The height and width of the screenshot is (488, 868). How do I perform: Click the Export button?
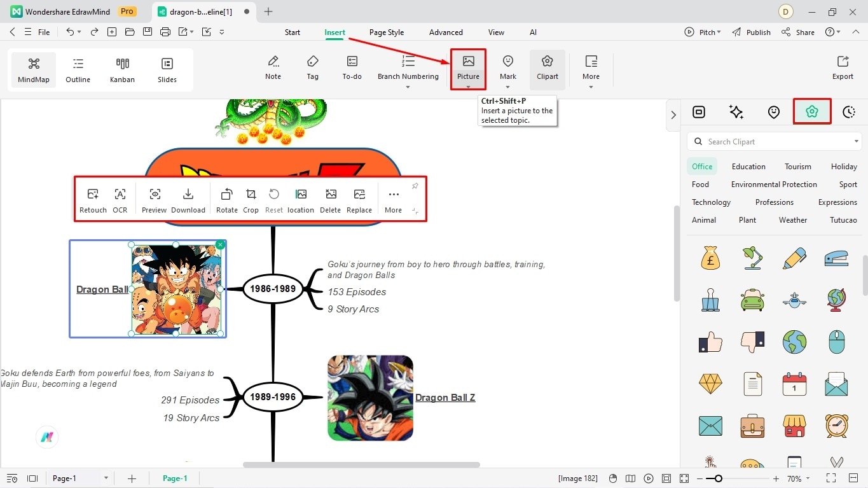[843, 68]
